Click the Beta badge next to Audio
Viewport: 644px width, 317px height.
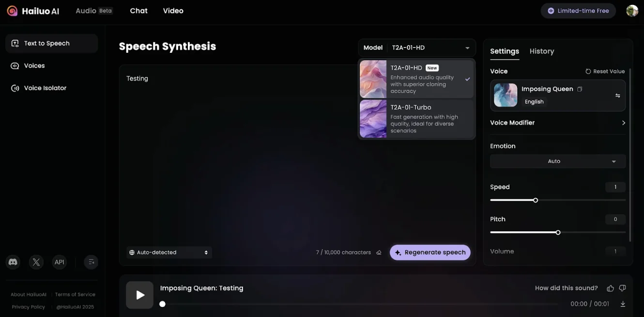point(106,11)
